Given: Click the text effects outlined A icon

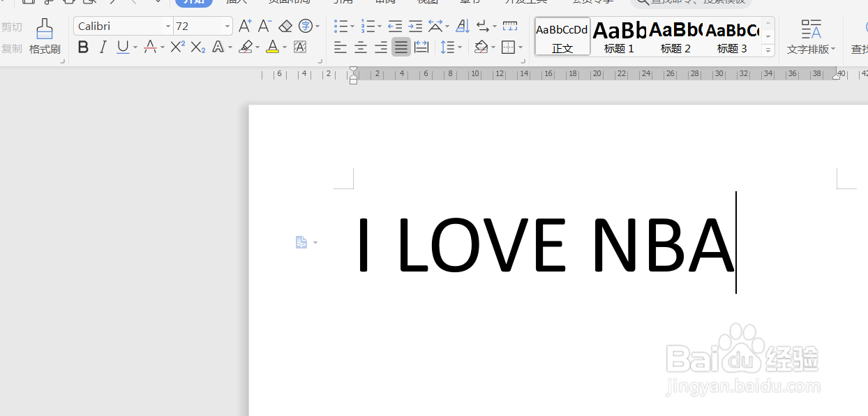Looking at the screenshot, I should pyautogui.click(x=218, y=47).
